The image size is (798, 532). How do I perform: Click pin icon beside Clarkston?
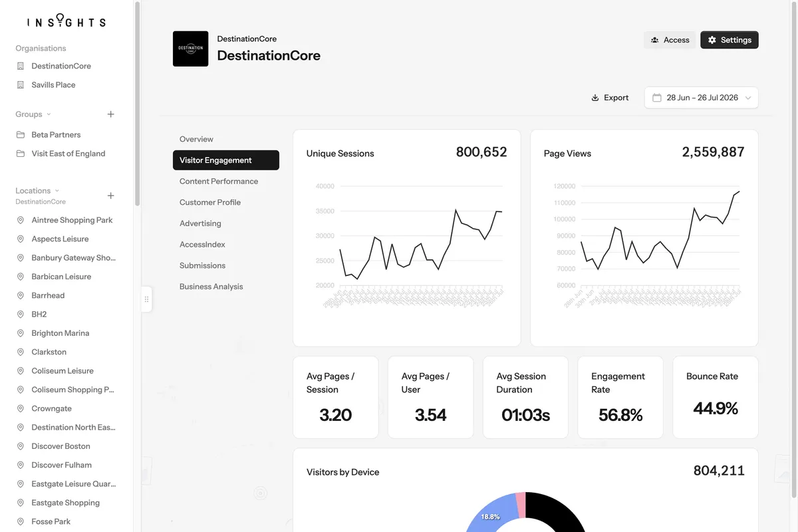(x=21, y=352)
